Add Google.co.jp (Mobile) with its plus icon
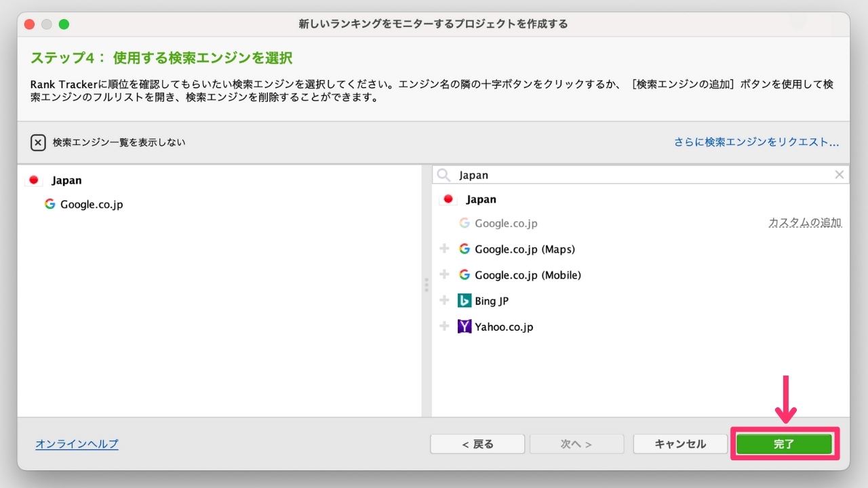 pyautogui.click(x=445, y=274)
